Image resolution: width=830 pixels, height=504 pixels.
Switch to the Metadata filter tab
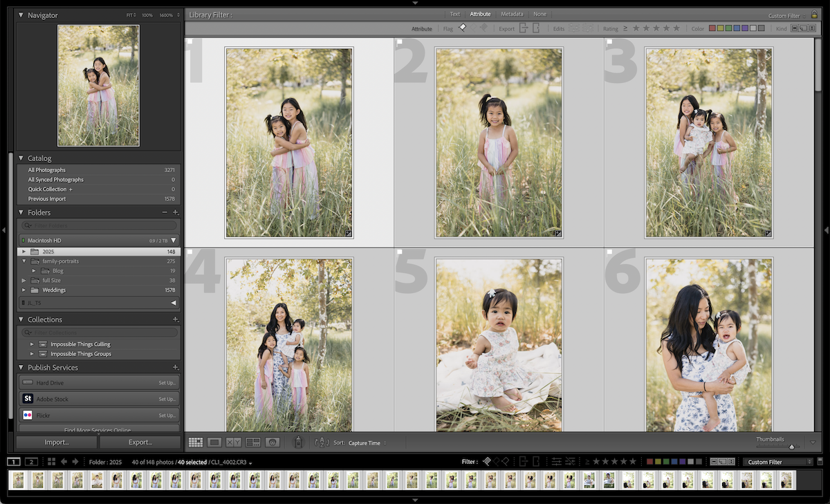pyautogui.click(x=512, y=14)
